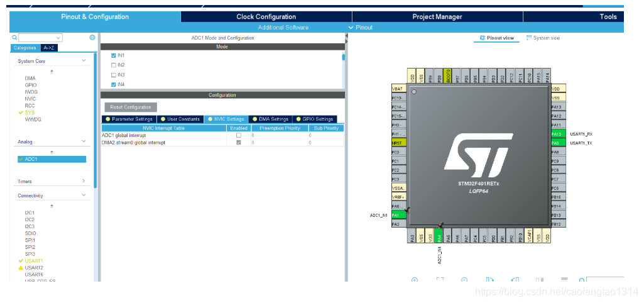Collapse the System Core category
Viewport: 644px width, 303px height.
[84, 61]
